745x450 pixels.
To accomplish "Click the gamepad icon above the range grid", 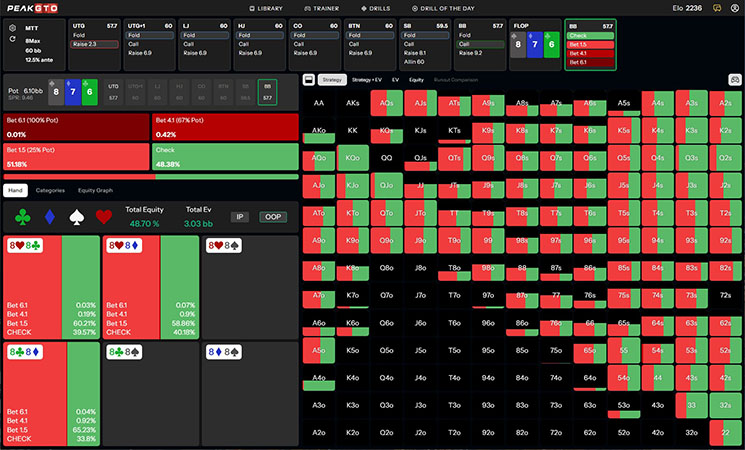I will (735, 79).
